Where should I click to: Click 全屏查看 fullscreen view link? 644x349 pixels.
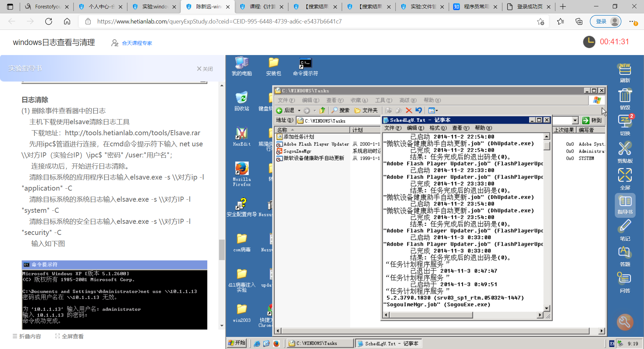69,336
